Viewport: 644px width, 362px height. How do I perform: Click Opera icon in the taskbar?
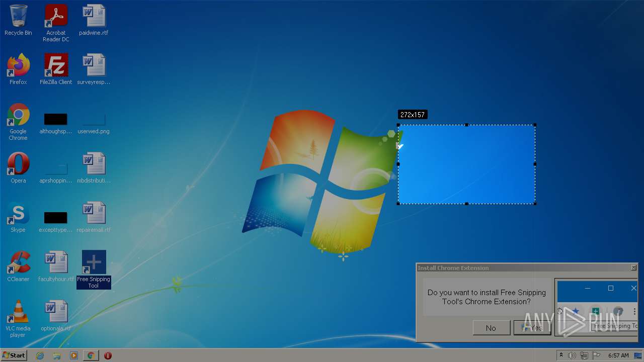pyautogui.click(x=108, y=355)
